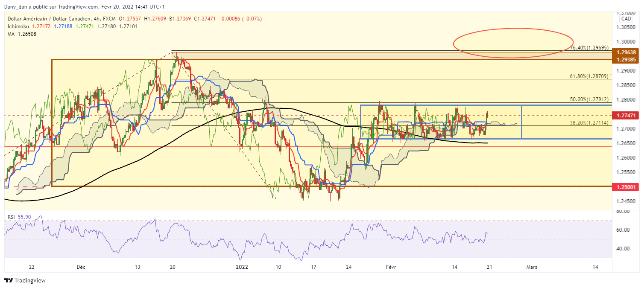
Task: Click the Mars label on time axis
Action: tap(531, 267)
